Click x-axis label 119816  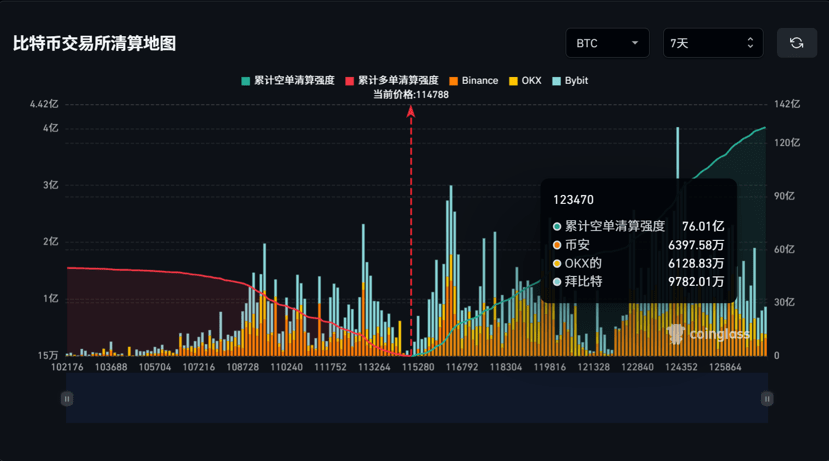tap(550, 367)
